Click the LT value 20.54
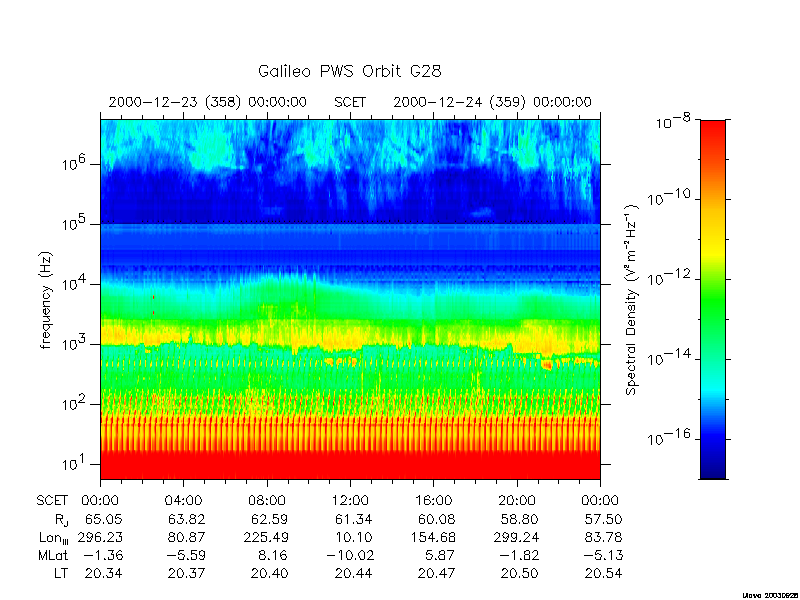The height and width of the screenshot is (600, 800). tap(603, 573)
